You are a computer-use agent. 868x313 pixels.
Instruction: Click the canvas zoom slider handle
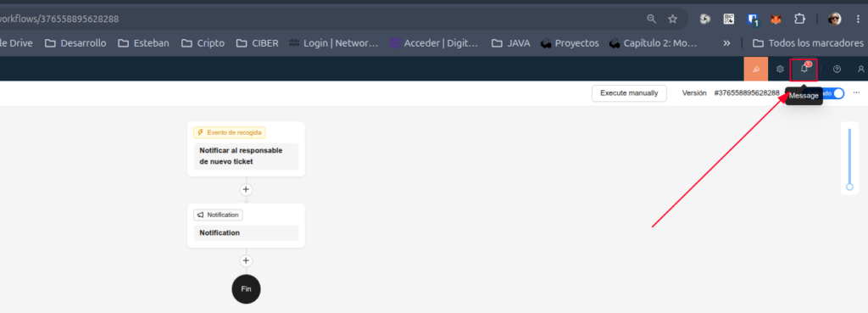click(x=849, y=187)
